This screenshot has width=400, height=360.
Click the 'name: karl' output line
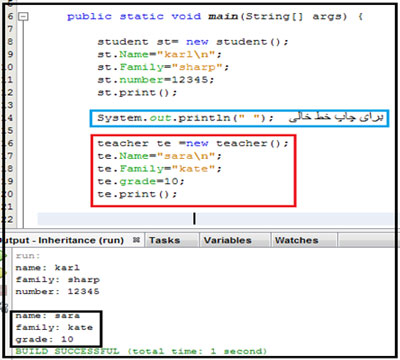coord(48,268)
